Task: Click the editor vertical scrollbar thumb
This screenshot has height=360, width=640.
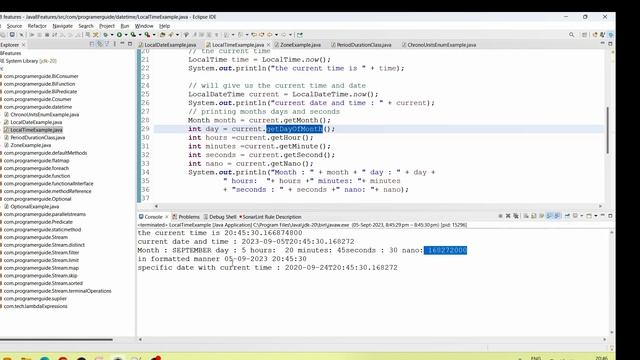Action: click(608, 130)
